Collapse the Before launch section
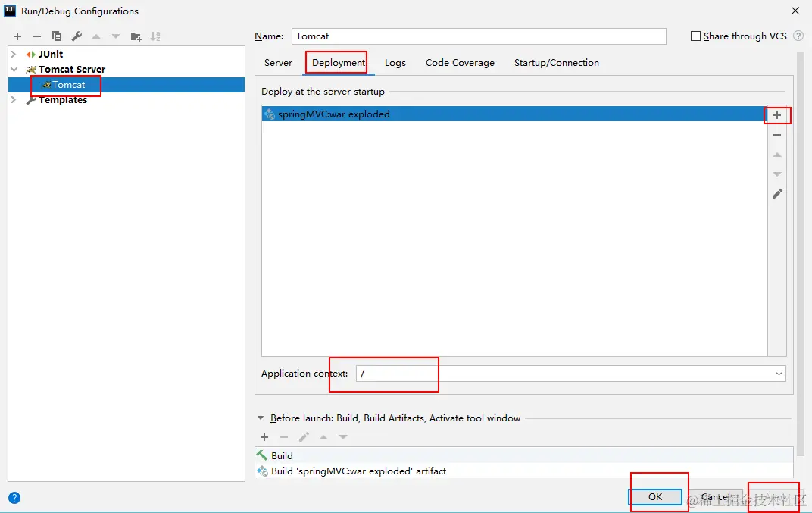The height and width of the screenshot is (513, 812). pyautogui.click(x=261, y=418)
